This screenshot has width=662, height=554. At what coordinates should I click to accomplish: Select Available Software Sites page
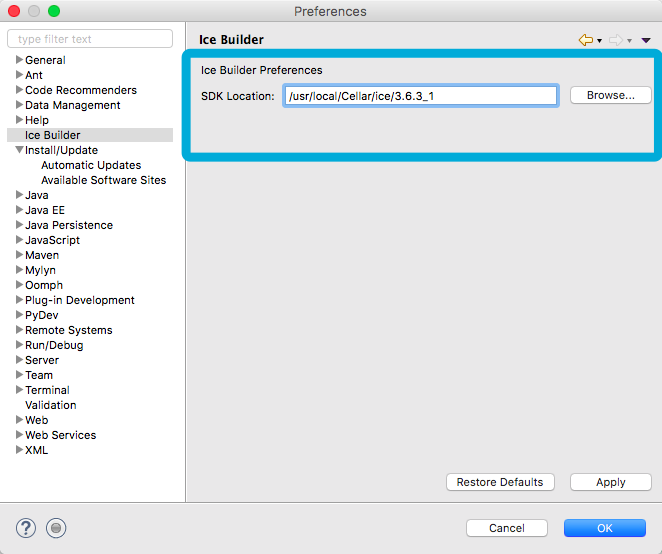pos(104,180)
